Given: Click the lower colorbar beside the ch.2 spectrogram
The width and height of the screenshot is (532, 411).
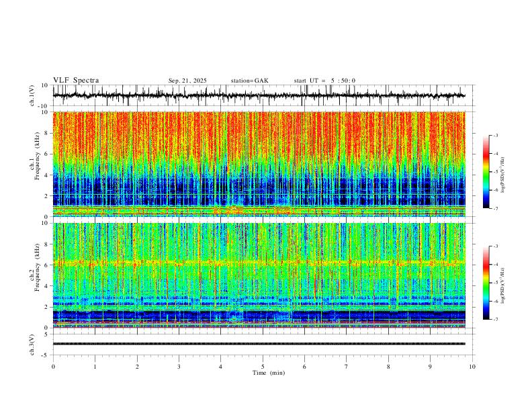Looking at the screenshot, I should point(486,283).
